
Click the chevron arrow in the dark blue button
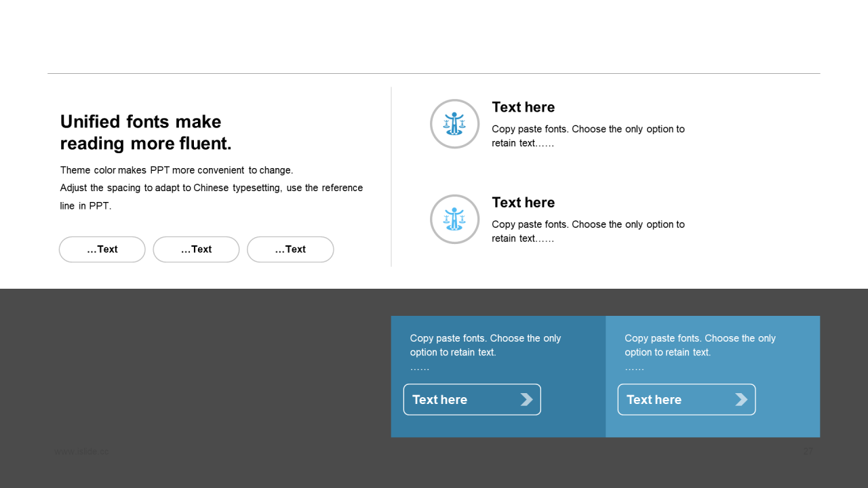[526, 399]
